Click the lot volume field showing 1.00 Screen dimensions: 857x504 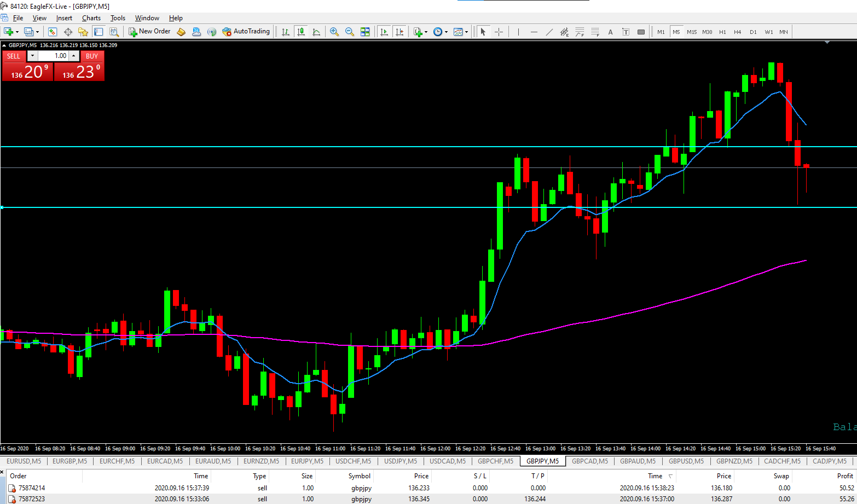click(53, 56)
